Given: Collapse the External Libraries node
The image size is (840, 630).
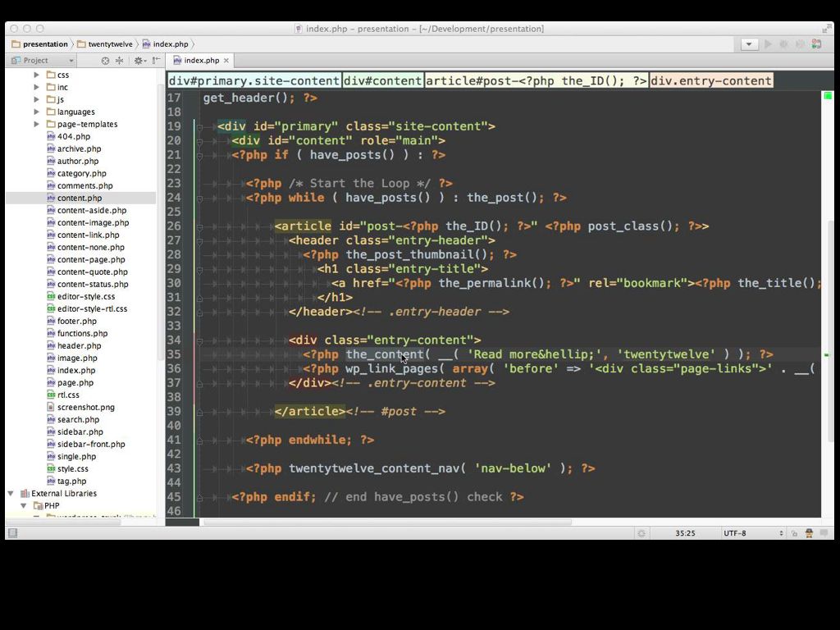Looking at the screenshot, I should click(11, 494).
